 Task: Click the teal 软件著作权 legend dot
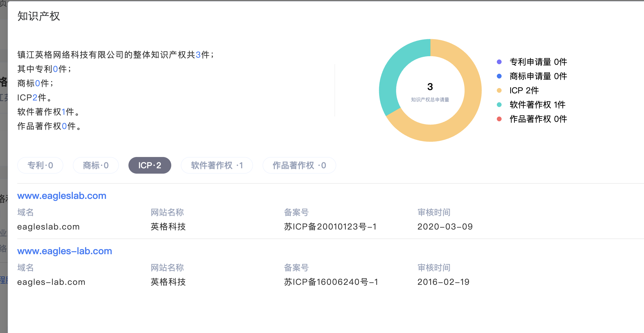(499, 105)
